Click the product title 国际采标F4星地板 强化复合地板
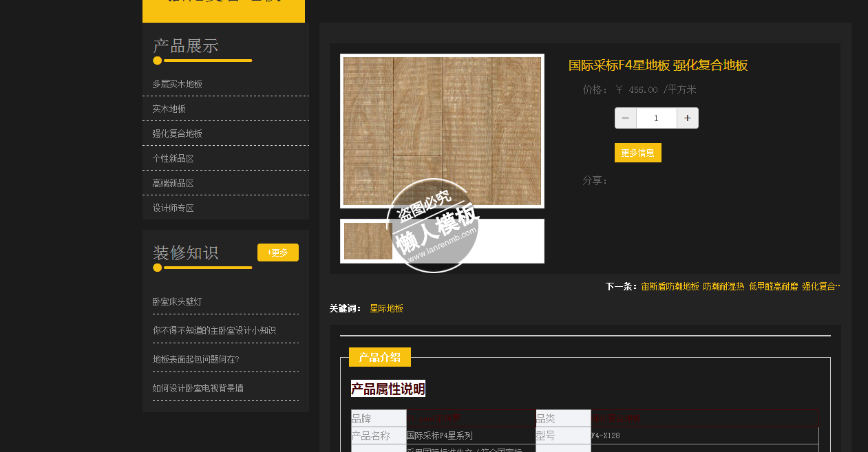This screenshot has height=452, width=868. [658, 65]
